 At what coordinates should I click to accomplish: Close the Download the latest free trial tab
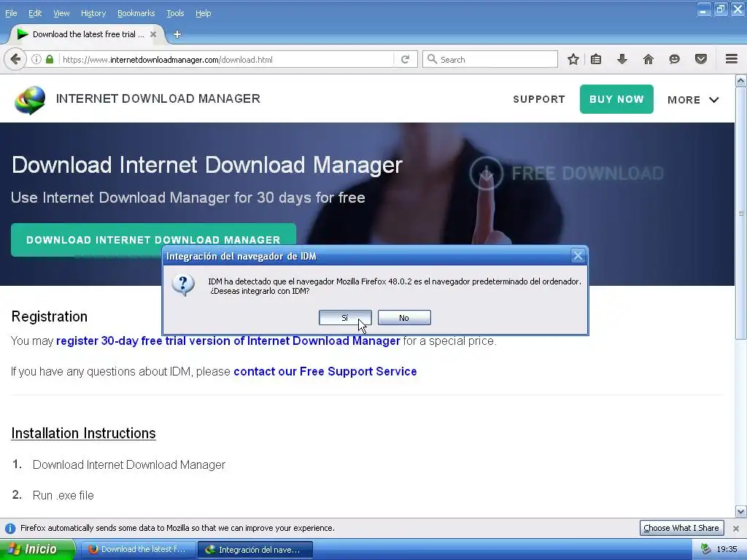tap(153, 34)
